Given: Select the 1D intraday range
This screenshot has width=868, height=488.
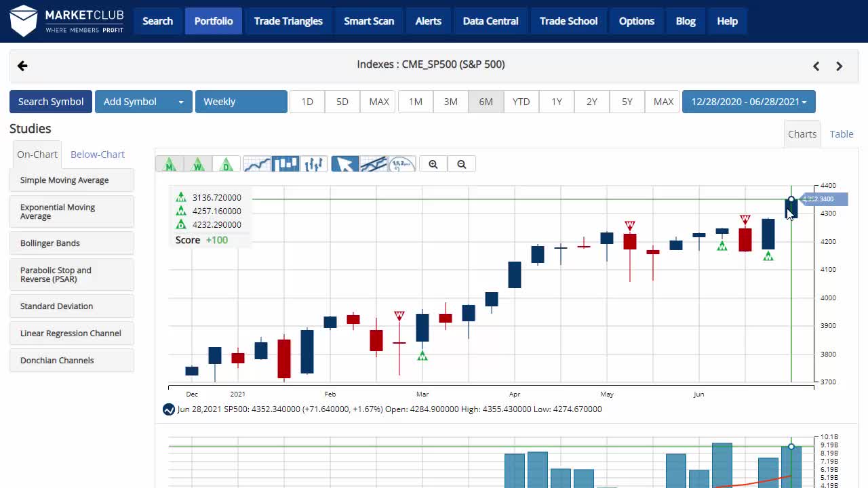Looking at the screenshot, I should [307, 102].
